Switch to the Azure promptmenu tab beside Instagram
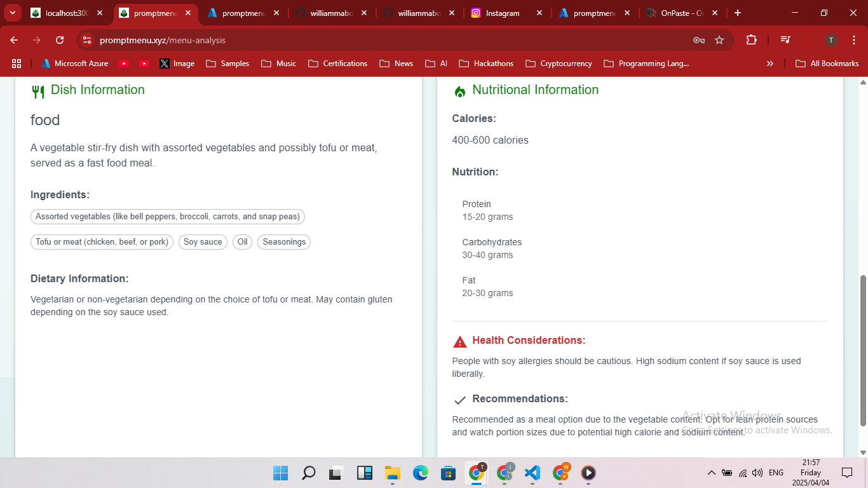The image size is (868, 488). coord(593,13)
